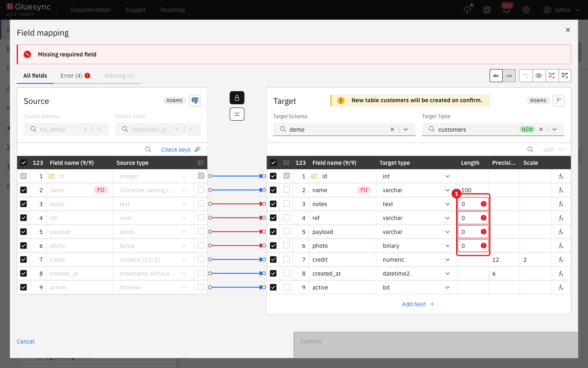
Task: Click the expand-down arrow button below lock
Action: point(237,114)
